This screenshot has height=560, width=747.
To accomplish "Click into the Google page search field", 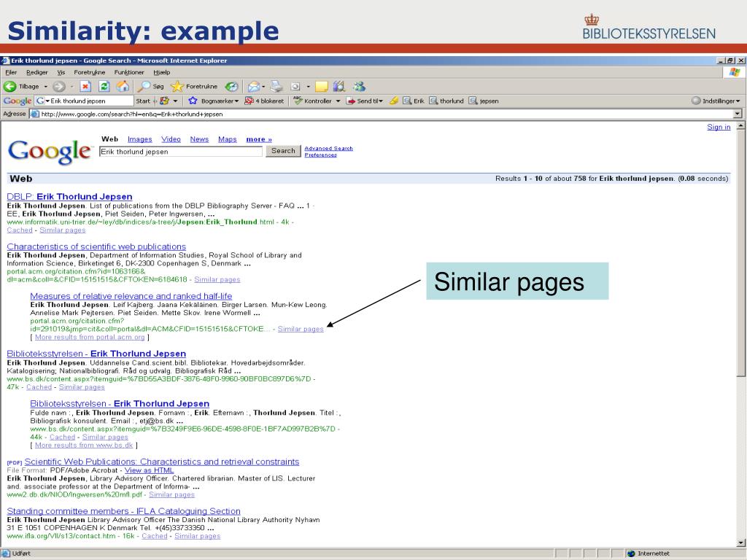I will click(181, 152).
